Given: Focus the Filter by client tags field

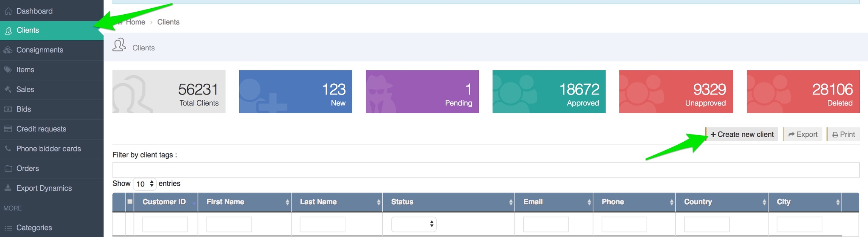Looking at the screenshot, I should point(486,170).
